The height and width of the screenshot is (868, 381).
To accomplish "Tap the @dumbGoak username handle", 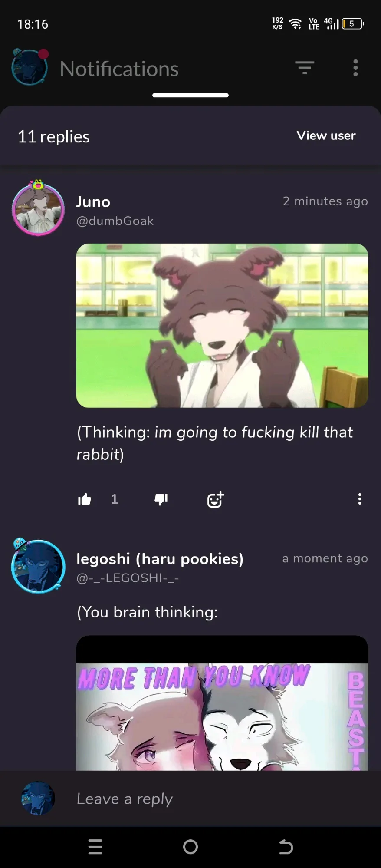I will tap(115, 221).
